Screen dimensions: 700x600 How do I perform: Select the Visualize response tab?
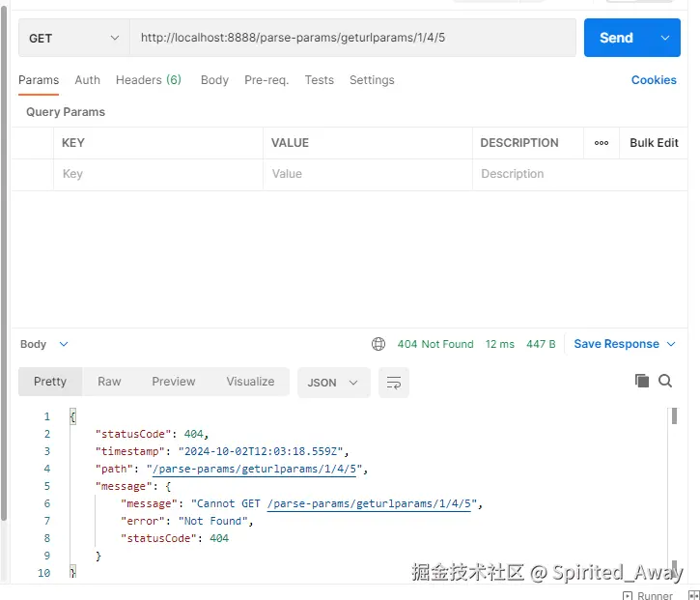(250, 382)
